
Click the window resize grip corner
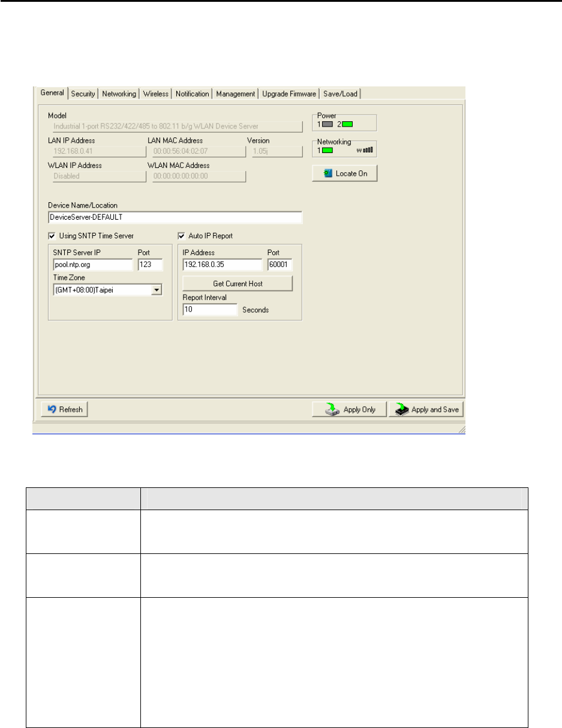(x=462, y=430)
